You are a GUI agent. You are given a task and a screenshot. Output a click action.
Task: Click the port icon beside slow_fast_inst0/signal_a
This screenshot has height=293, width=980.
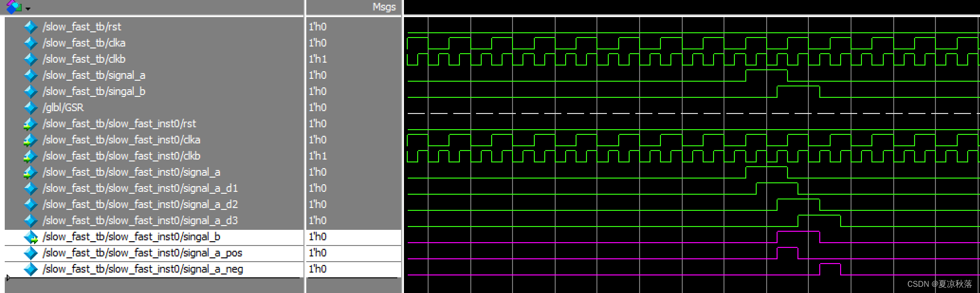coord(31,172)
